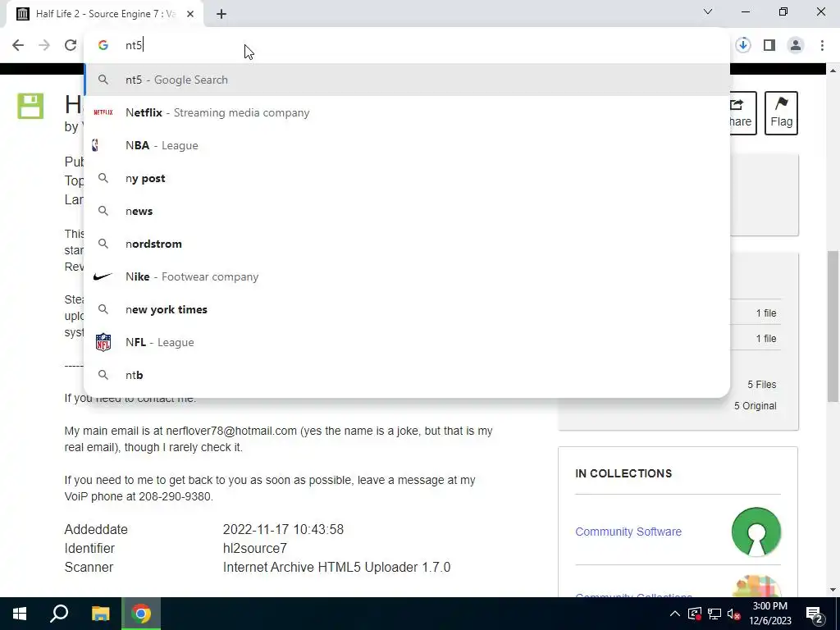Click the Scanner value Internet Archive HTML5 Uploader
This screenshot has width=840, height=630.
pyautogui.click(x=336, y=568)
